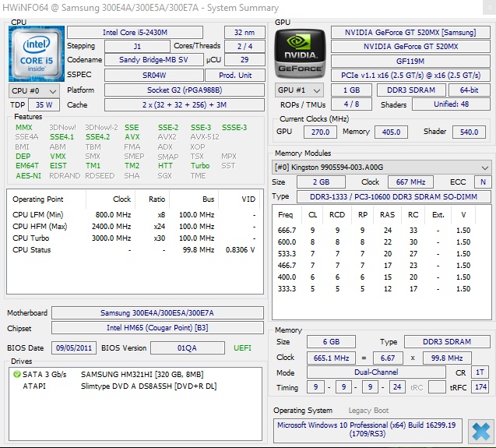Click the µCU value 29 field
496x448 pixels.
[x=244, y=60]
